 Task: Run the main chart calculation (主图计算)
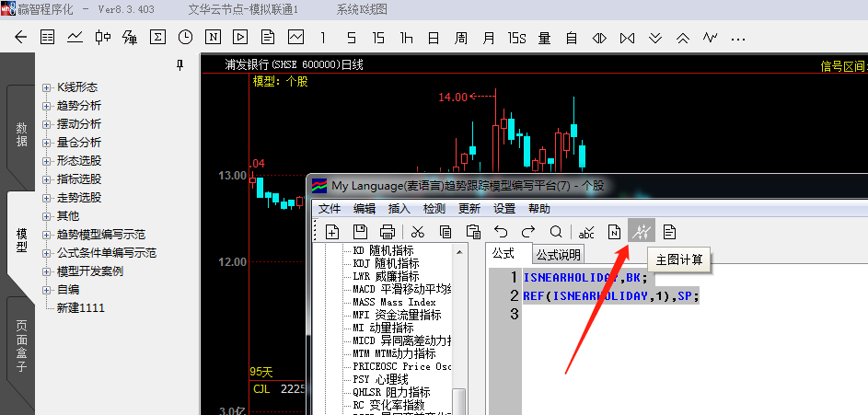point(641,231)
